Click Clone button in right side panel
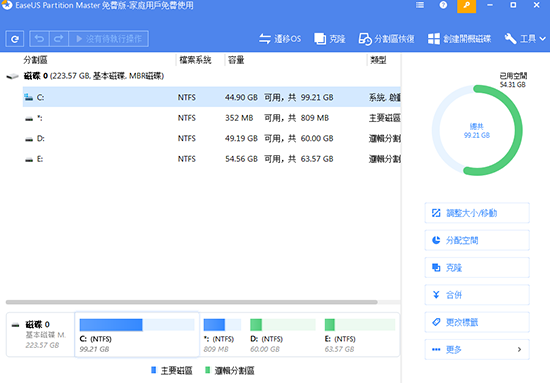This screenshot has width=550, height=383. coord(477,268)
